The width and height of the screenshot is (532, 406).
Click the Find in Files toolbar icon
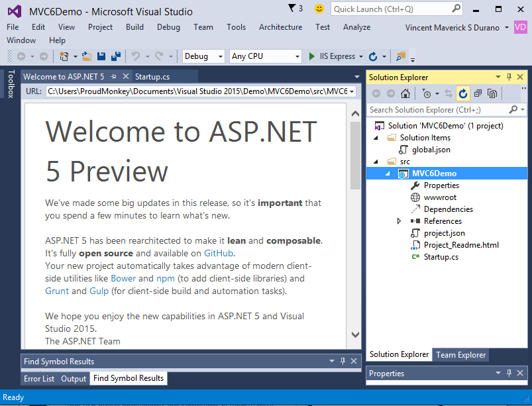[401, 56]
